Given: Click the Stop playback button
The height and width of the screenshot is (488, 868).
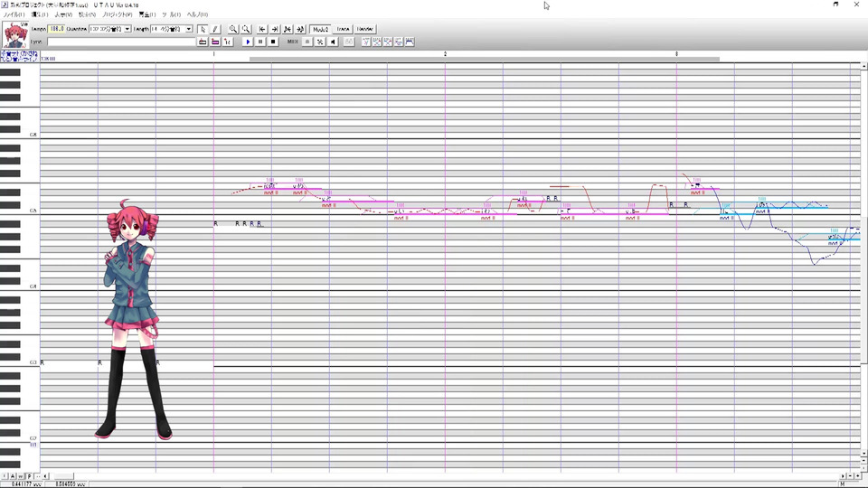Looking at the screenshot, I should [273, 42].
